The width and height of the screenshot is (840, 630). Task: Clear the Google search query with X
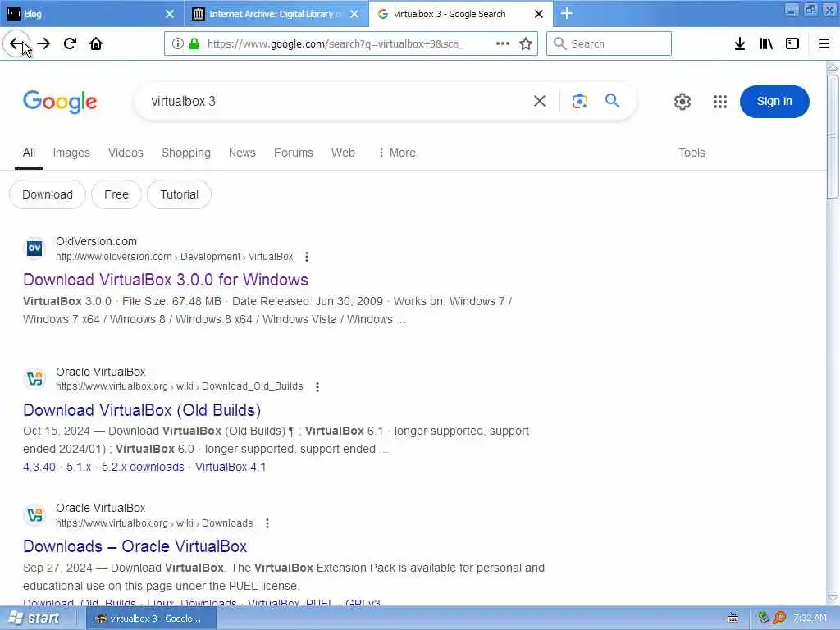coord(540,101)
